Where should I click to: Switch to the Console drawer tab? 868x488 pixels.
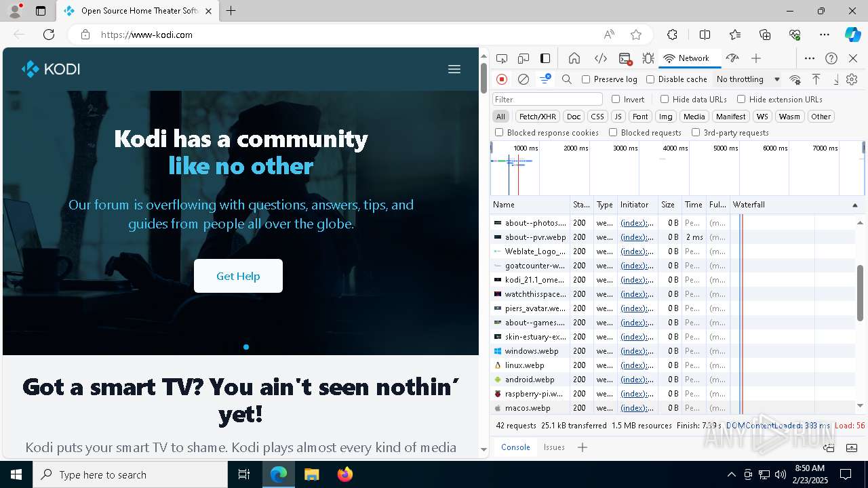click(x=515, y=447)
